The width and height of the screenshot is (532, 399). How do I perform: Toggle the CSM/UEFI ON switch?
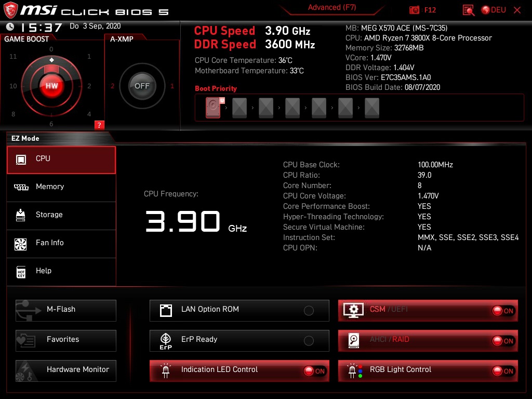click(503, 311)
